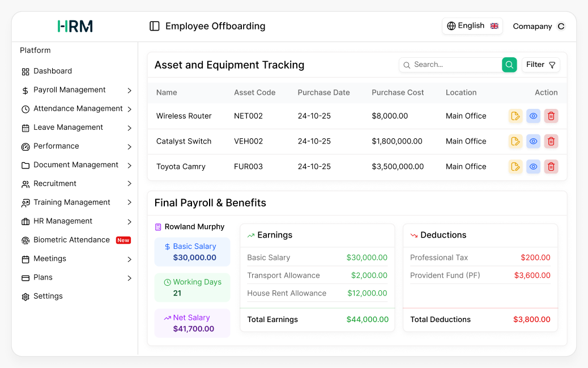The image size is (588, 368).
Task: Open the English language selector
Action: tap(472, 26)
